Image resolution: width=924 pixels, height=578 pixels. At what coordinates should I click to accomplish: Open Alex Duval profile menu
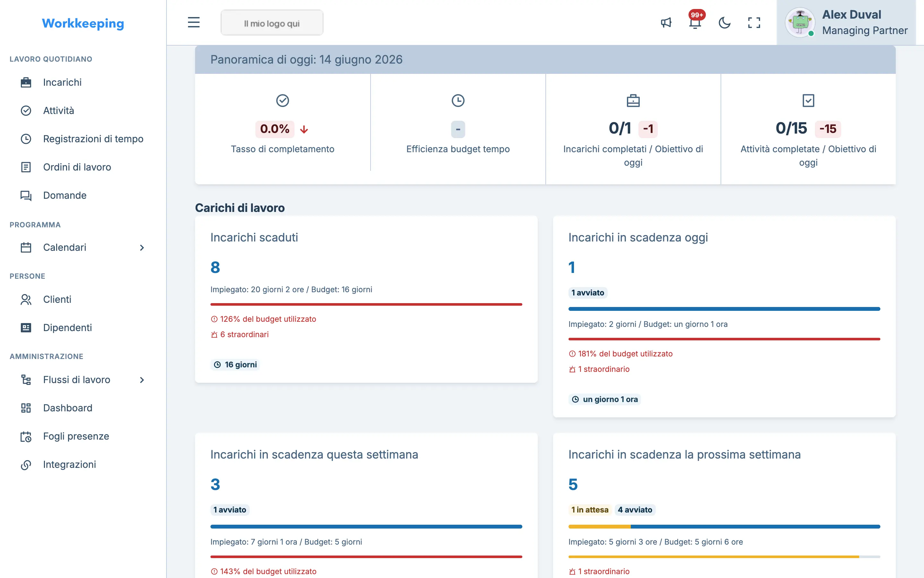coord(846,22)
